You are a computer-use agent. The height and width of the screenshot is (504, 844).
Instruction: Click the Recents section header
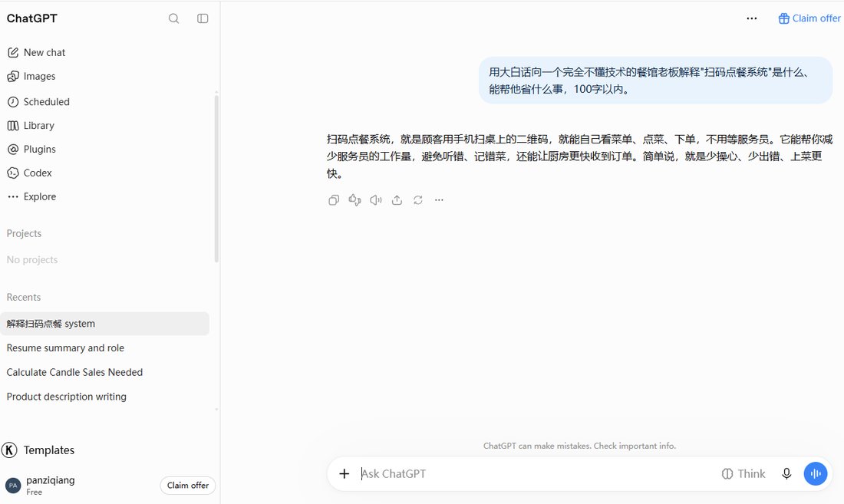(24, 297)
